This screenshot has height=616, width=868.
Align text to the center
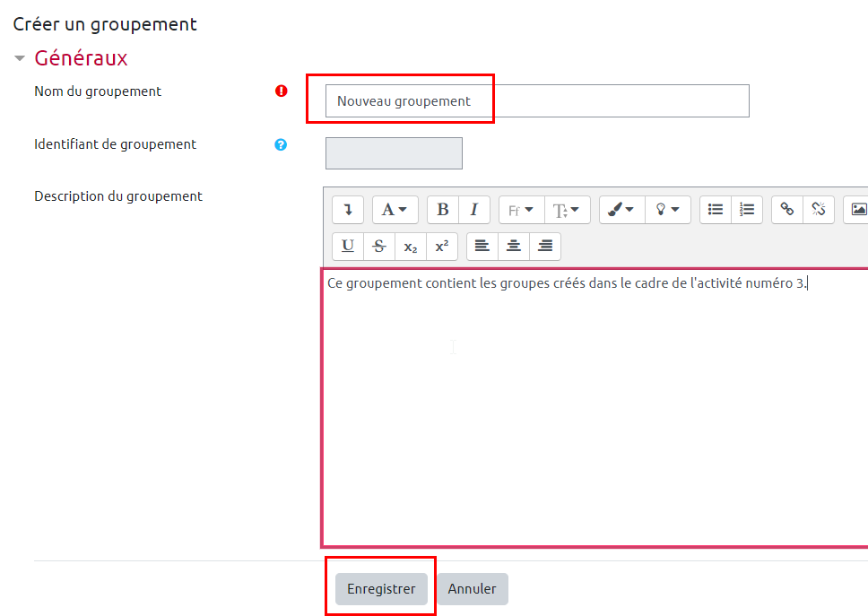coord(514,247)
